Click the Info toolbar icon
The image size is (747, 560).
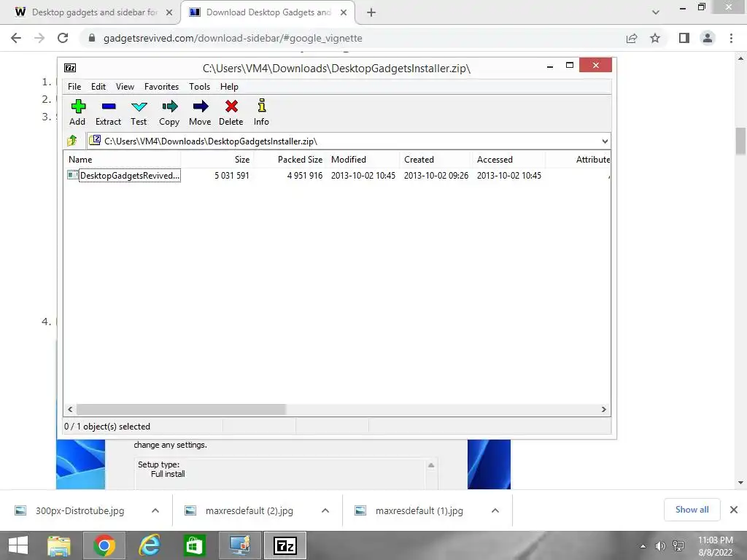(x=262, y=112)
